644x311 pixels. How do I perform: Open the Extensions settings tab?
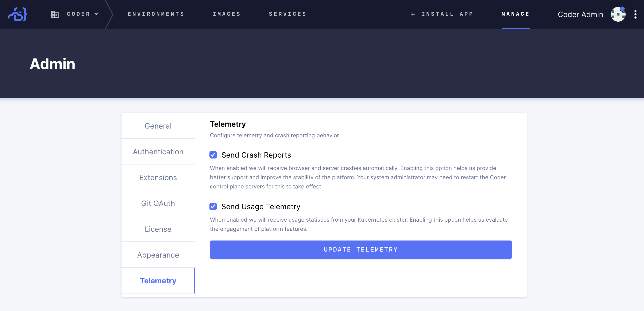[158, 177]
